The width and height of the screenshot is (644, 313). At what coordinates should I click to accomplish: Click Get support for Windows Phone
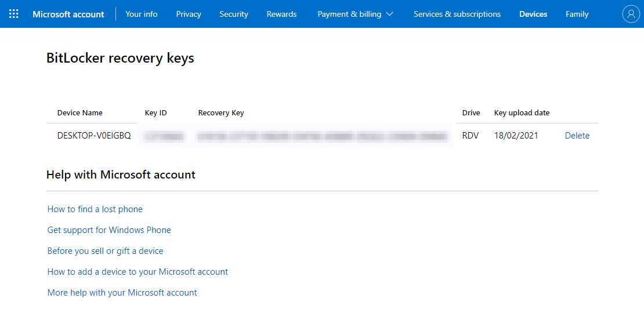click(109, 230)
